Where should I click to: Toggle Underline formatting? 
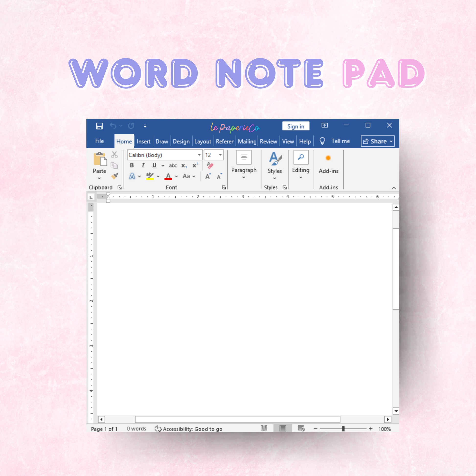(x=154, y=165)
